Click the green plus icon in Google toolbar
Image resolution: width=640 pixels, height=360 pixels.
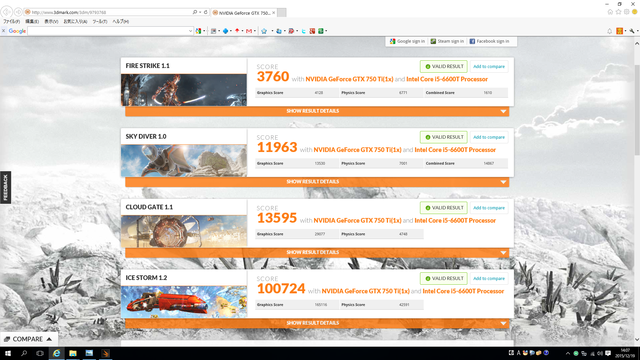[x=321, y=31]
